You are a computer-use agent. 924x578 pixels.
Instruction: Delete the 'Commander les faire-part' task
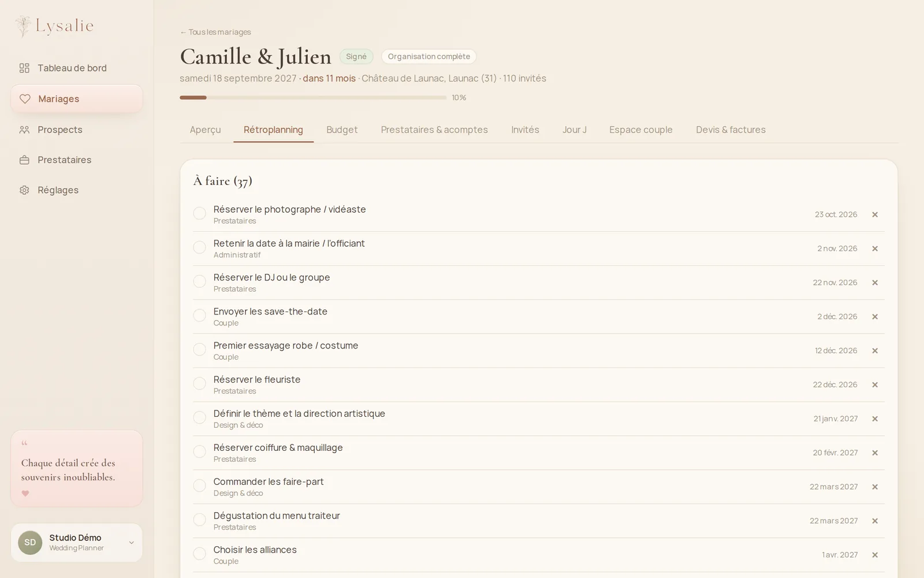coord(875,487)
